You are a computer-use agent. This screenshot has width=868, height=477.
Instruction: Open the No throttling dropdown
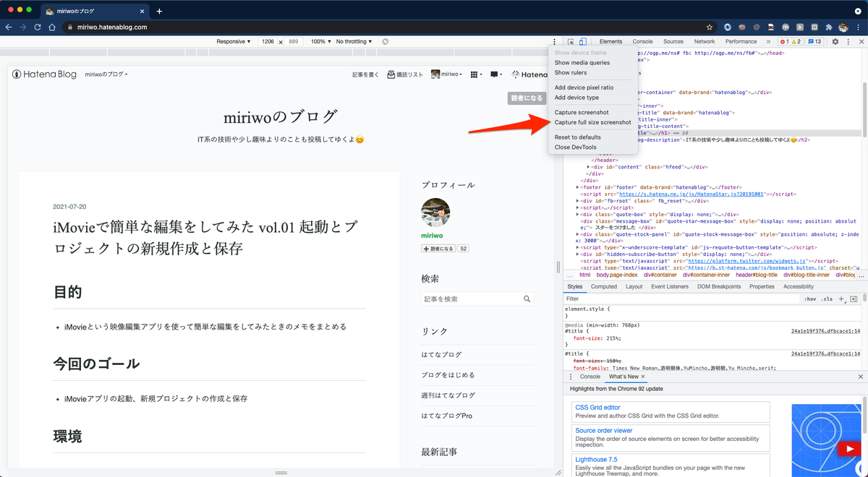[354, 42]
